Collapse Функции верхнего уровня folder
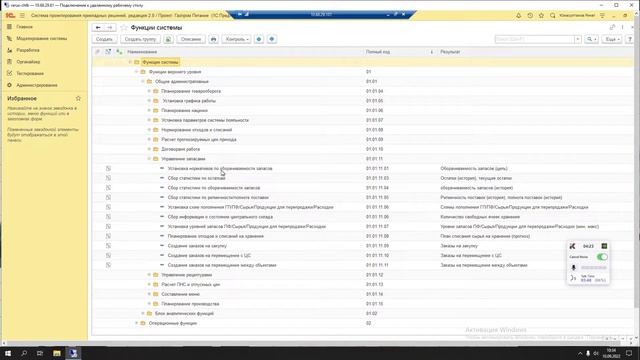Screen dimensions: 640x360 tap(136, 72)
